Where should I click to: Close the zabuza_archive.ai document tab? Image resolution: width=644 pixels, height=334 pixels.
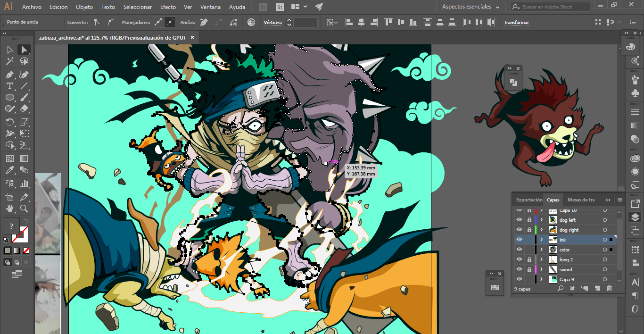[x=192, y=38]
